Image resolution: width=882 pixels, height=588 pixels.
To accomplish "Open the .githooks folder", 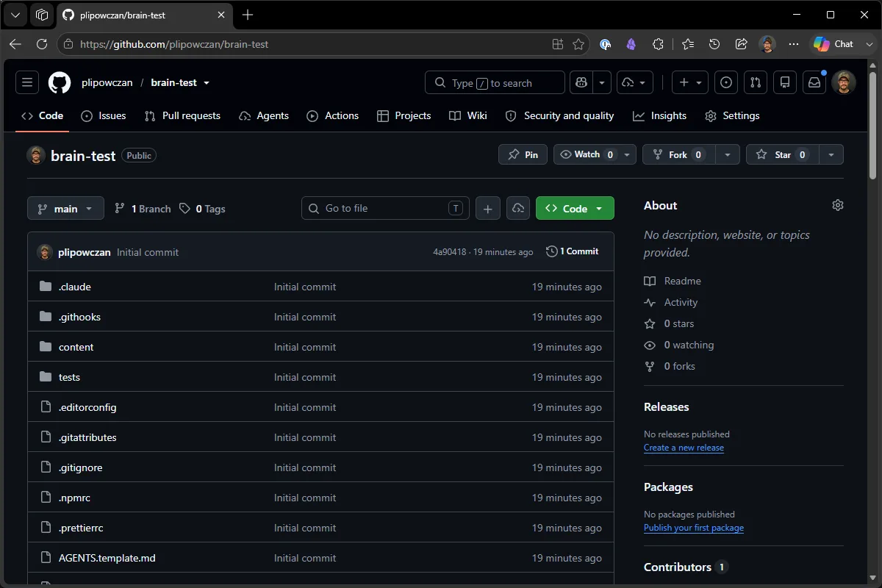I will coord(79,317).
